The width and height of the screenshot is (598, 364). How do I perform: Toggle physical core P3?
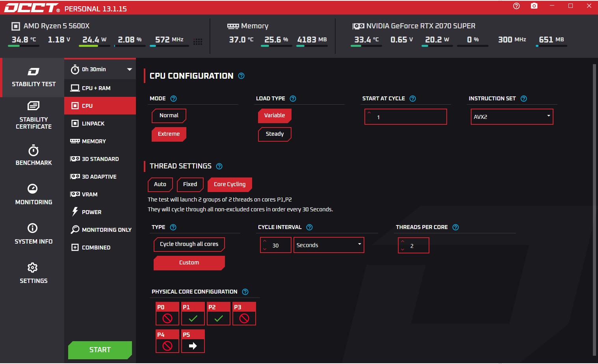(x=244, y=314)
